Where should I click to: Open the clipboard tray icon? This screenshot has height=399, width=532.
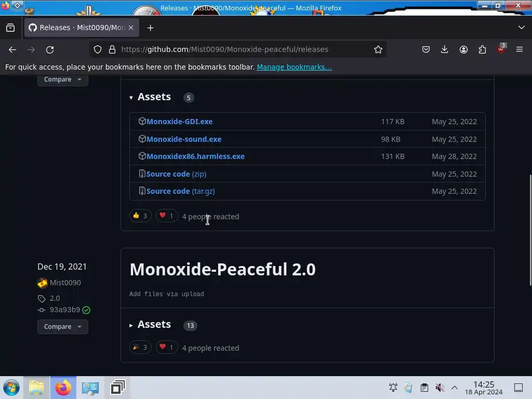coord(424,388)
